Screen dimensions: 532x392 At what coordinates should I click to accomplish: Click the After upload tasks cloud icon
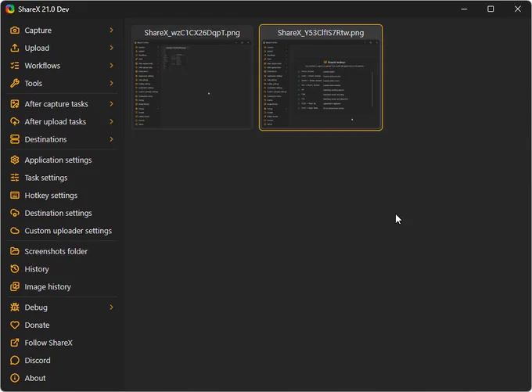15,121
